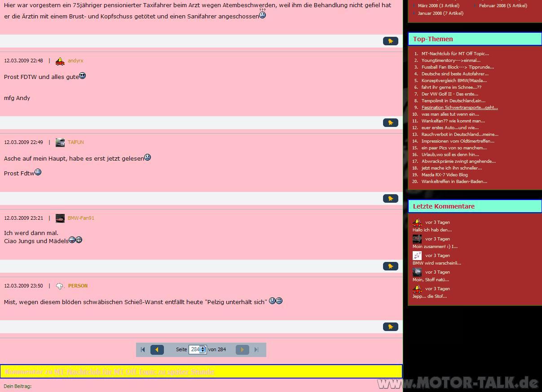Click commenter avatar beside Jepp... die Stof...

417,289
